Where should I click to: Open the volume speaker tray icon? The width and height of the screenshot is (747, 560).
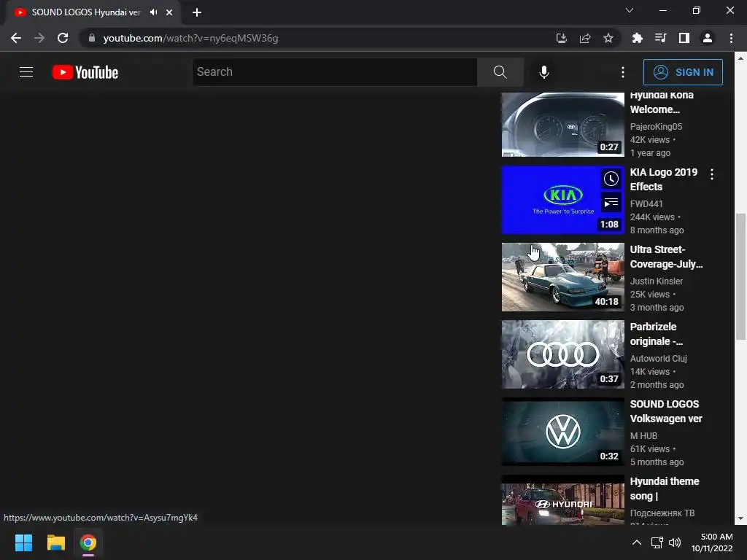[675, 542]
